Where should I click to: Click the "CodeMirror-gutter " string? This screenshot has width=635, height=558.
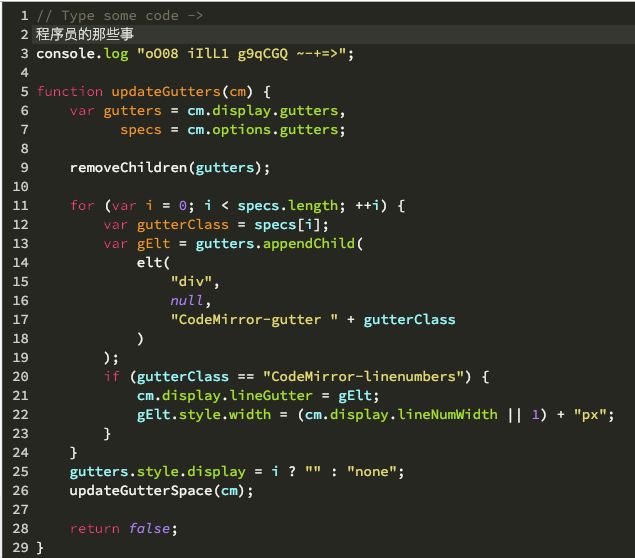[x=254, y=319]
